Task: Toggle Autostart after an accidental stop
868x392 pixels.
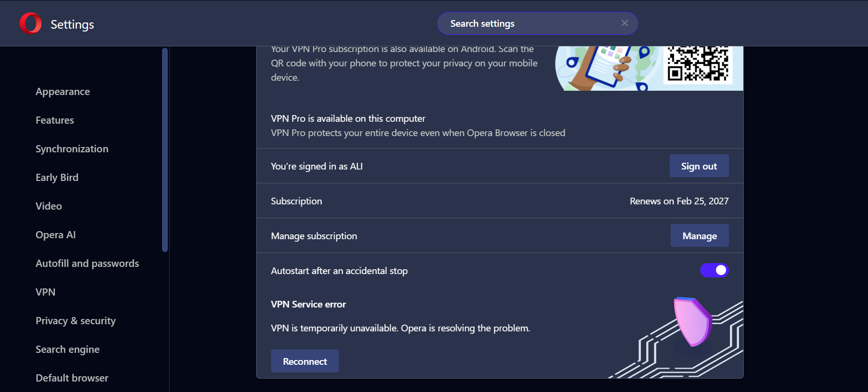Action: pos(714,270)
